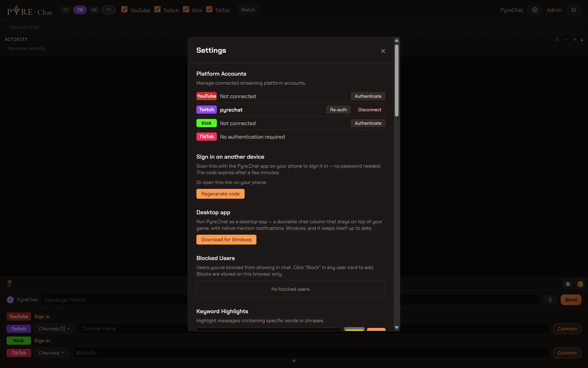Screen dimensions: 588x368
Task: Uncheck the Kick checkbox in header
Action: pos(186,9)
